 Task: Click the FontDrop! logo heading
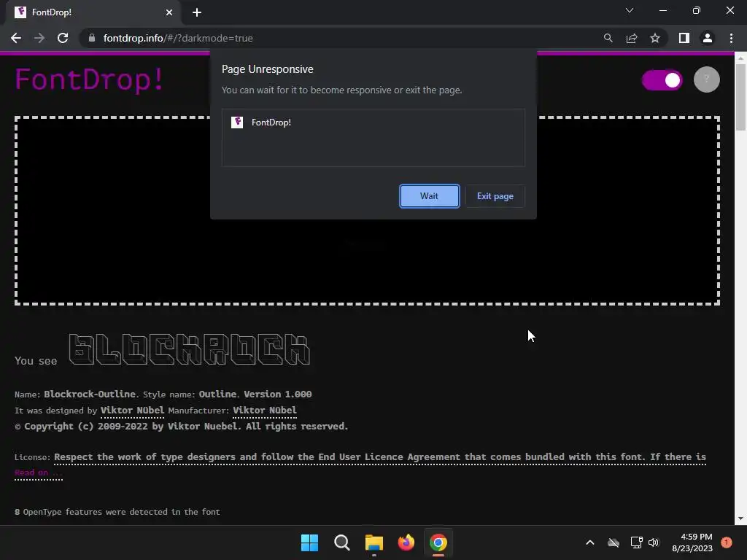coord(89,79)
